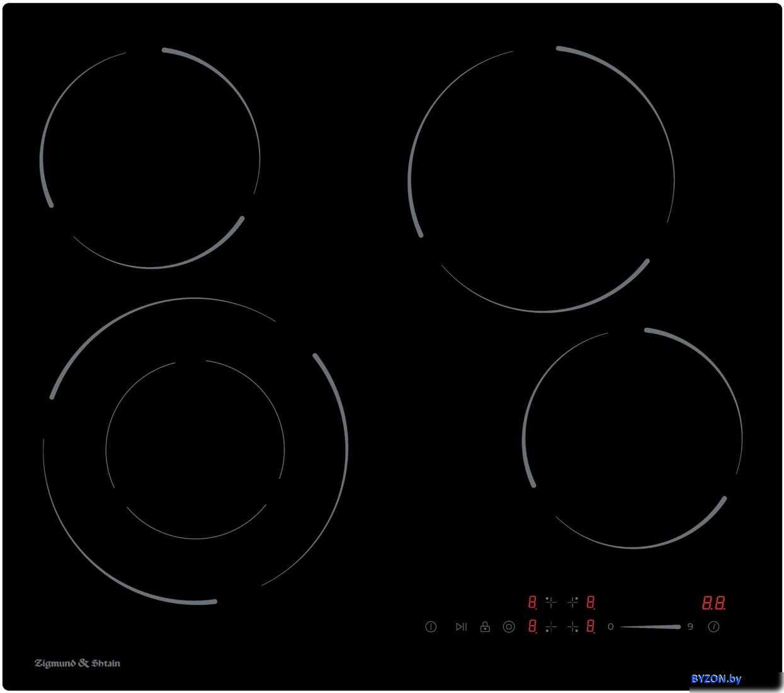Tap the power level slider bar
Screen dimensions: 784x693
click(x=650, y=627)
